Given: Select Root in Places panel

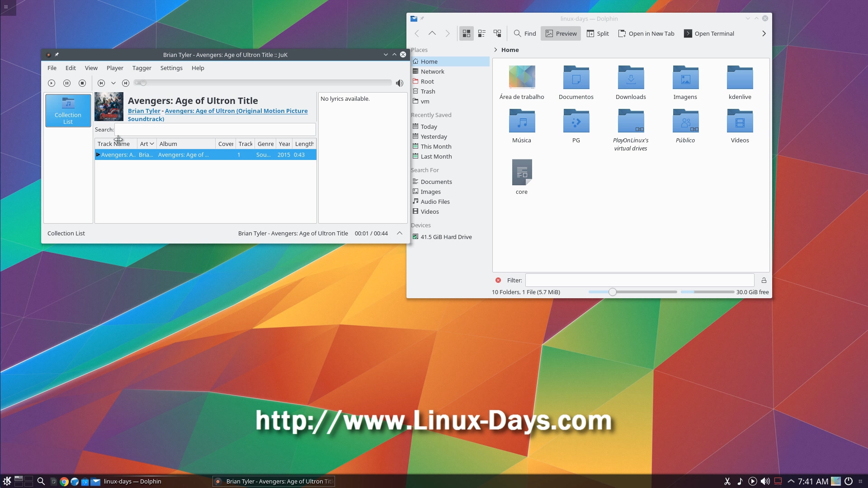Looking at the screenshot, I should tap(450, 82).
